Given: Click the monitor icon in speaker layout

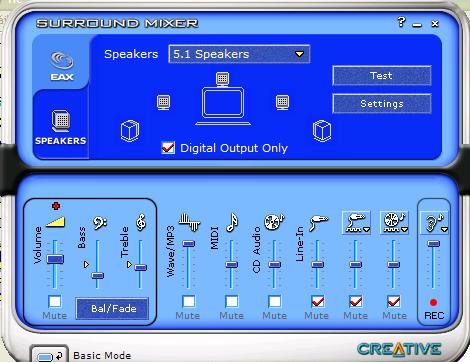Looking at the screenshot, I should click(x=223, y=106).
